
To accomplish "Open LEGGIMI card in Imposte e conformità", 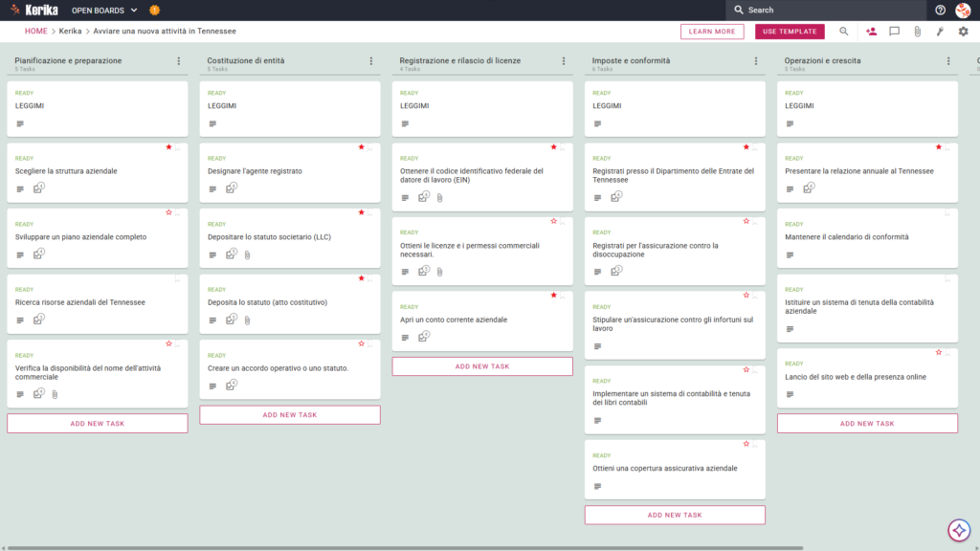I will tap(675, 109).
